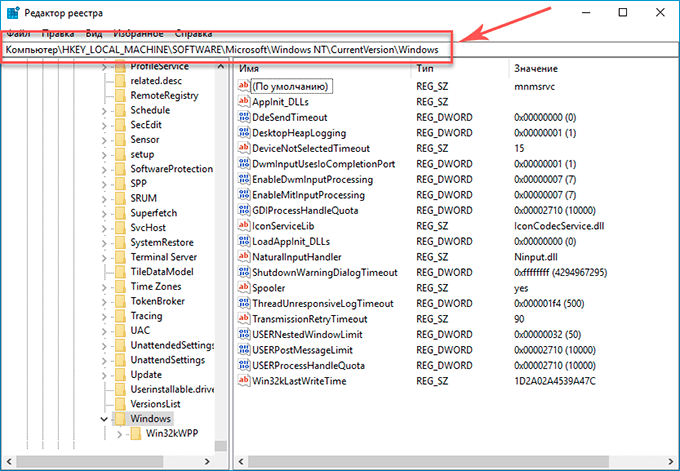This screenshot has width=680, height=471.
Task: Click the DWORD icon for LoadAppInit_DLLs
Action: pos(244,241)
